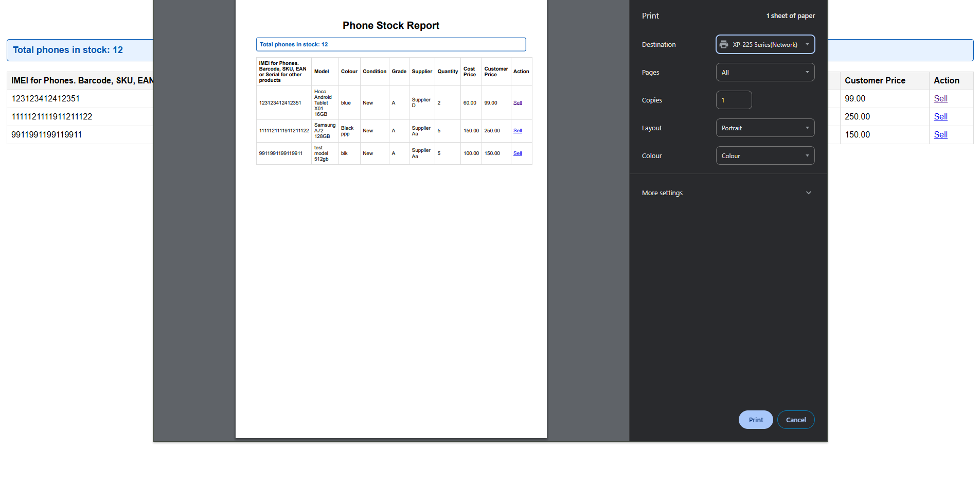
Task: Click cost price 60.00 in preview
Action: (470, 103)
